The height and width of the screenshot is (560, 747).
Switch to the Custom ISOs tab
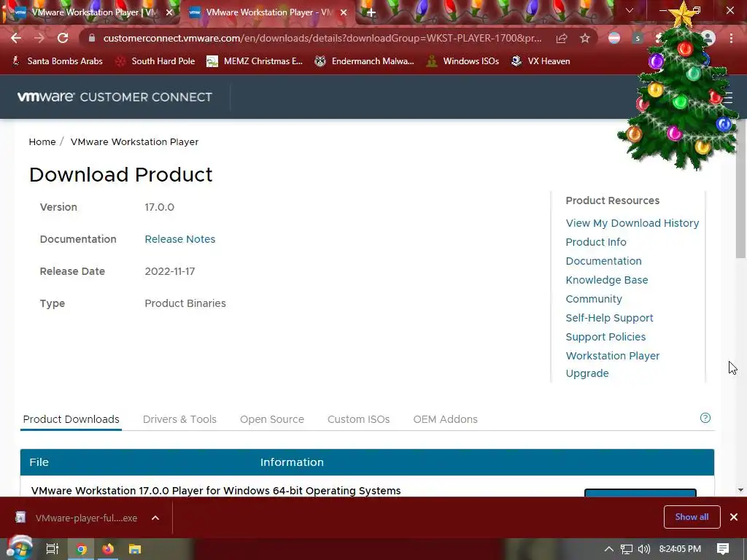click(358, 419)
